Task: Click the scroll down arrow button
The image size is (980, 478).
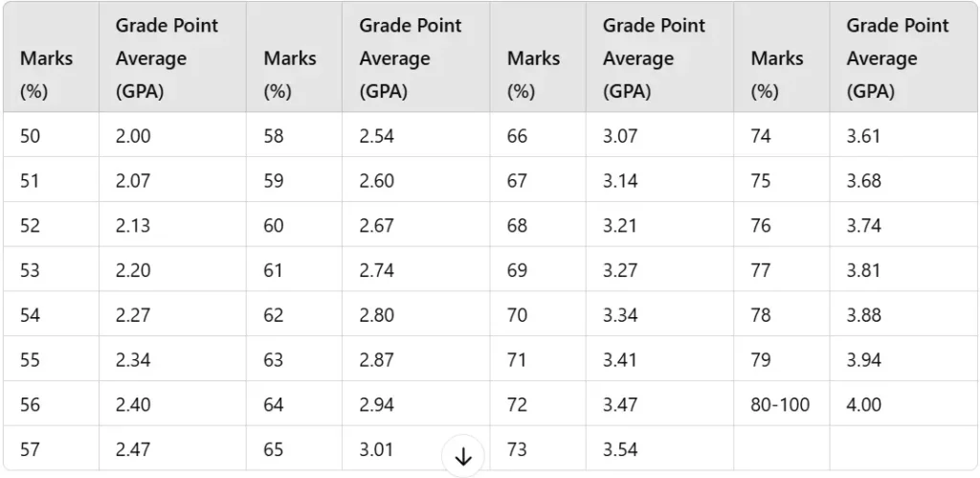Action: [463, 457]
